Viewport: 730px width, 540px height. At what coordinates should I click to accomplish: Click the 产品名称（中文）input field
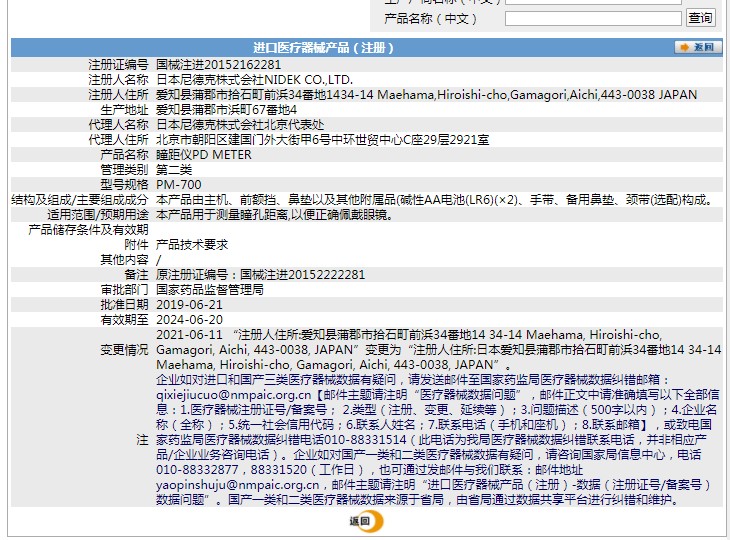tap(593, 19)
